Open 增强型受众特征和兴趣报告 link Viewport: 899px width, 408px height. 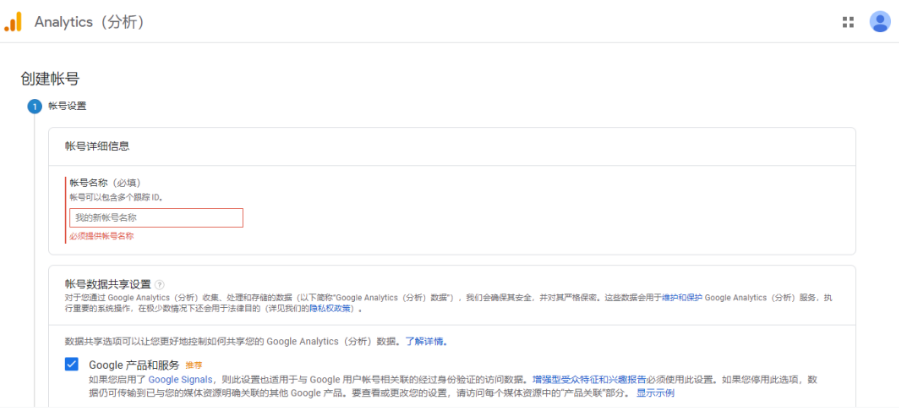[x=589, y=379]
